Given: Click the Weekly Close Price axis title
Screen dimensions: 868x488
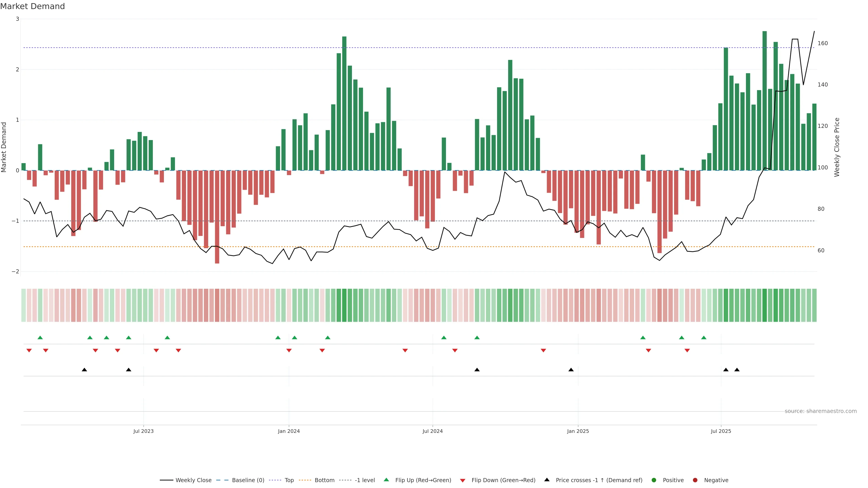Looking at the screenshot, I should click(837, 147).
